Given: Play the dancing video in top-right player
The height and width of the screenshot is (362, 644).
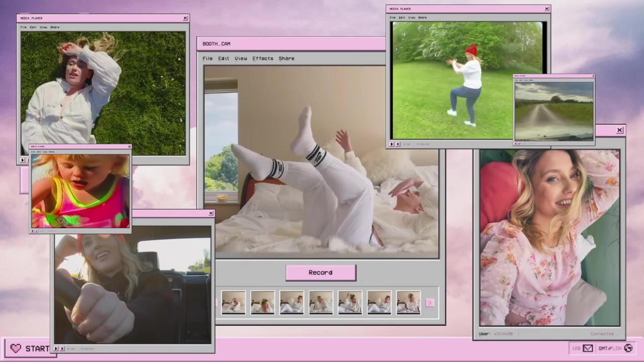Looking at the screenshot, I should [392, 144].
